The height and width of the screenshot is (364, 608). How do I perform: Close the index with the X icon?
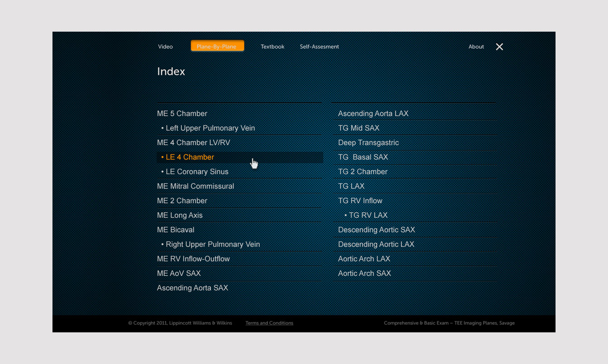click(499, 47)
